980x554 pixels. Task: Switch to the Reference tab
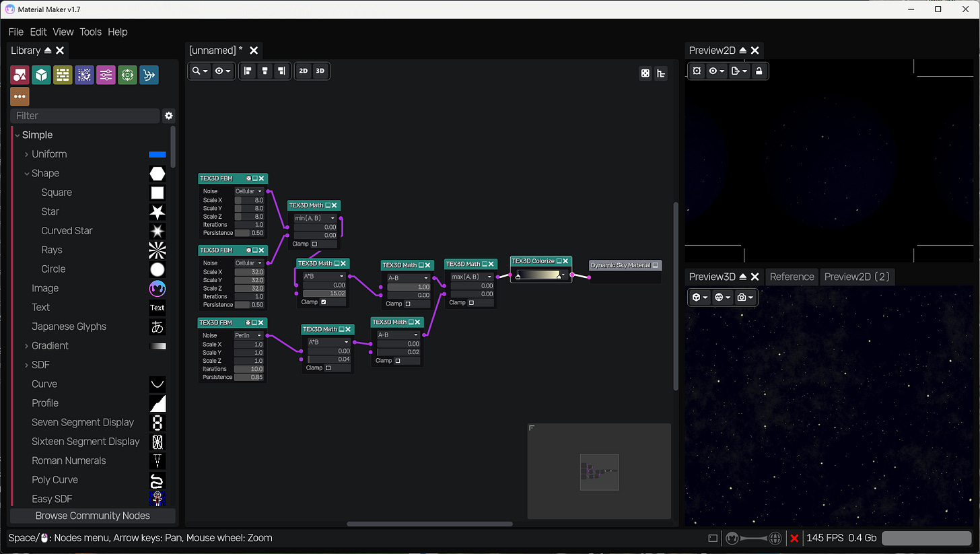[x=792, y=277]
